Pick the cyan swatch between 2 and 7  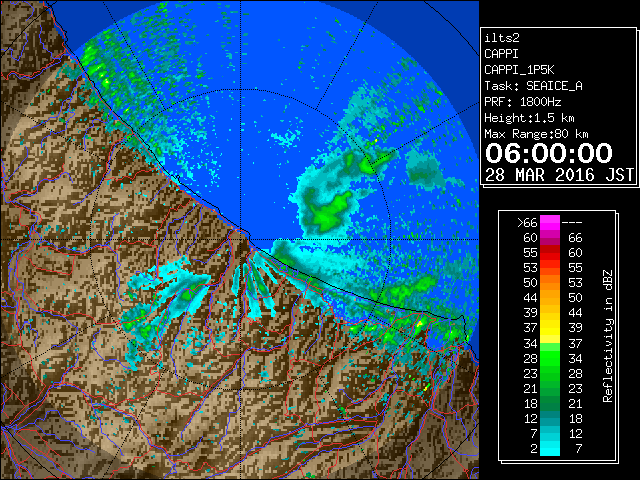[x=550, y=448]
